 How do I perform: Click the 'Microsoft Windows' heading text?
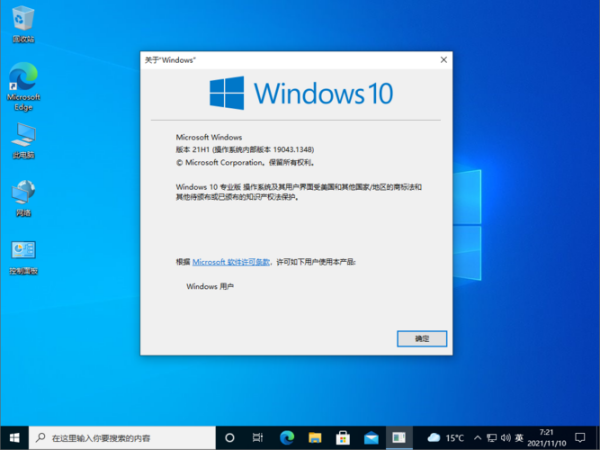(209, 137)
